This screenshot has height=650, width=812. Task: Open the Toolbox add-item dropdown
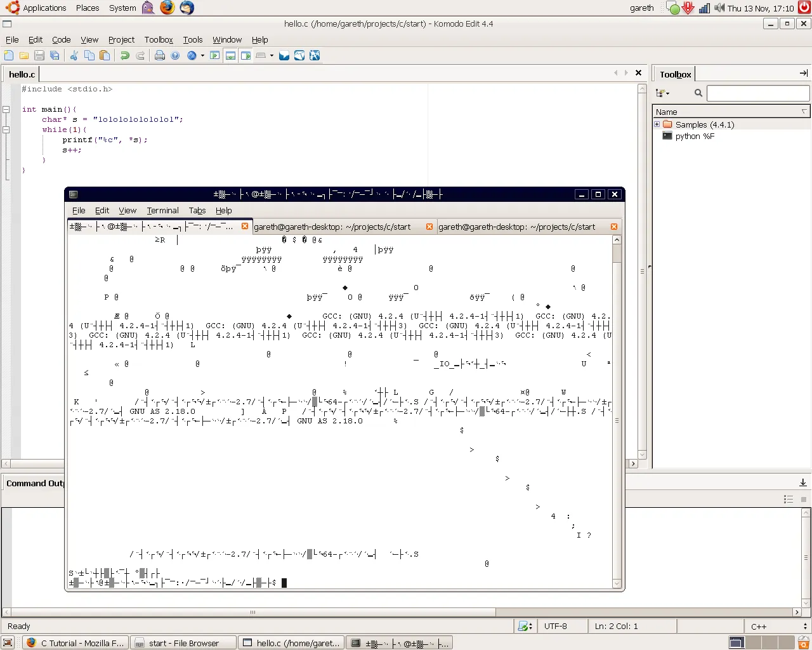[662, 93]
